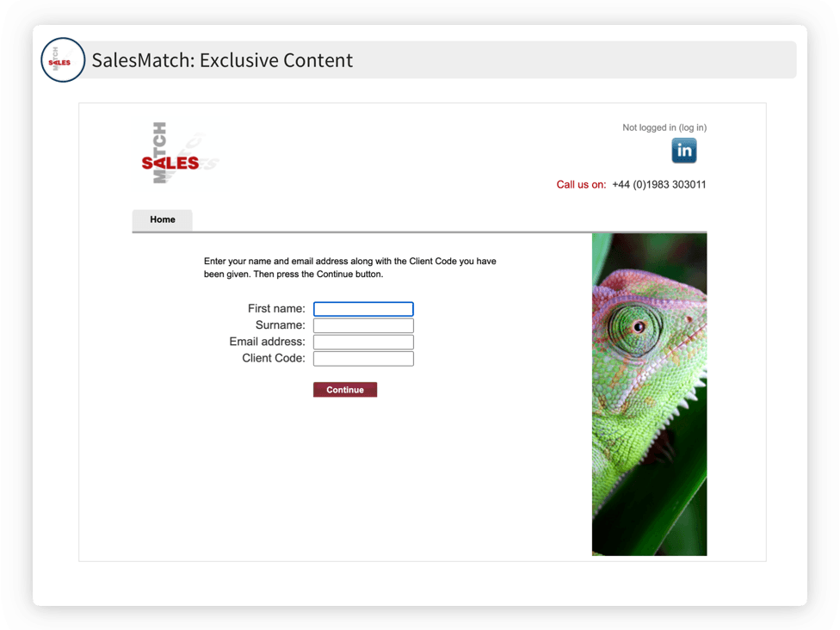Viewport: 840px width, 630px height.
Task: Click the "First name:" label
Action: [x=276, y=309]
